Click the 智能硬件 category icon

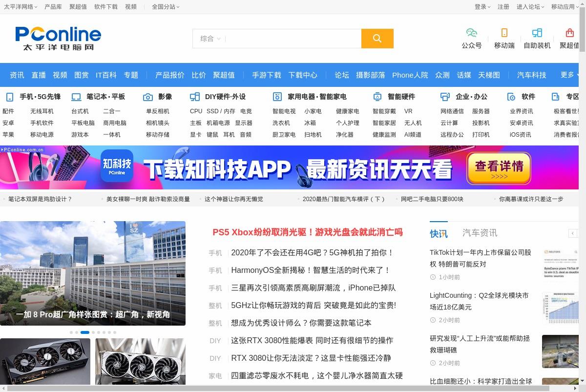pyautogui.click(x=377, y=97)
